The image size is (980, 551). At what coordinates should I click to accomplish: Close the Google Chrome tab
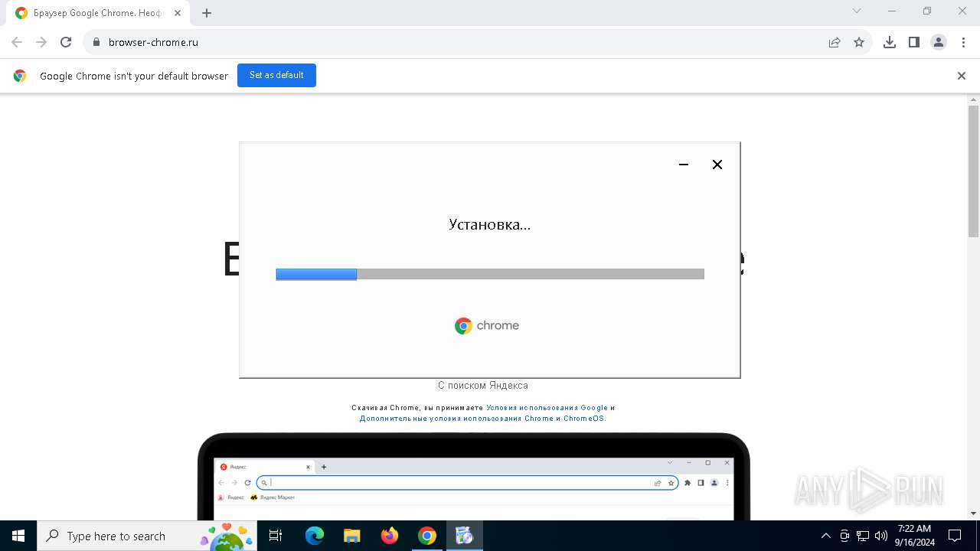[178, 12]
